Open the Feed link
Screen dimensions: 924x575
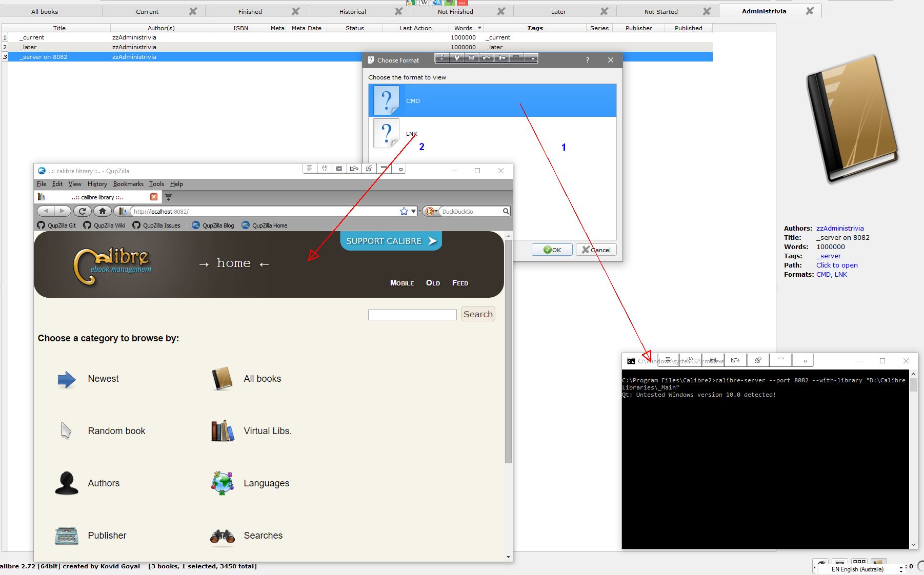tap(460, 283)
